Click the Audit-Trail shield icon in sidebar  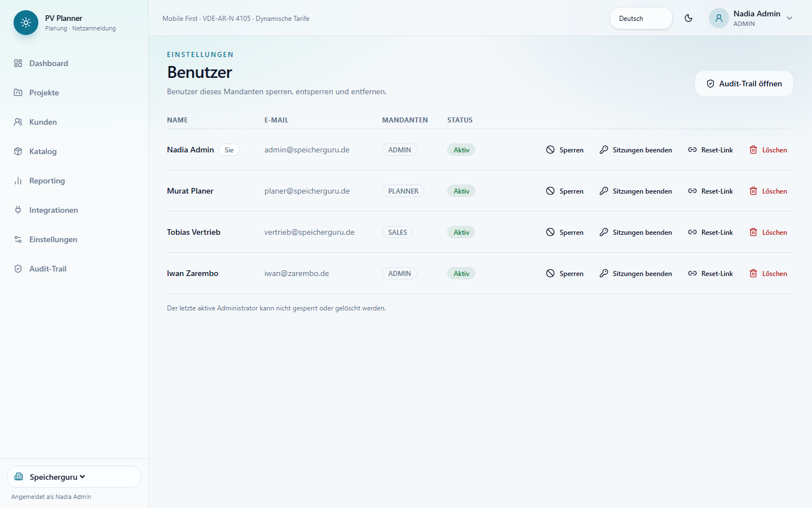[18, 269]
